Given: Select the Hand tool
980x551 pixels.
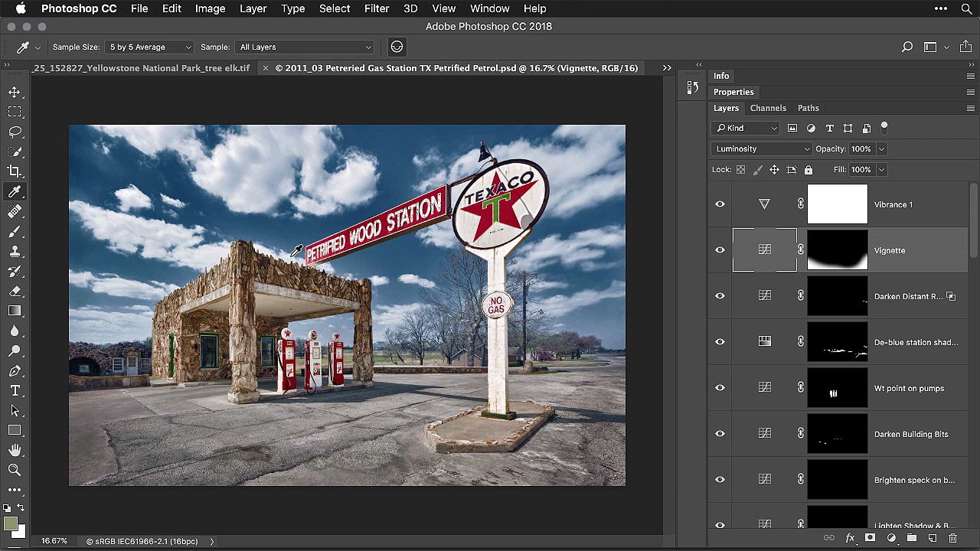Looking at the screenshot, I should point(15,450).
